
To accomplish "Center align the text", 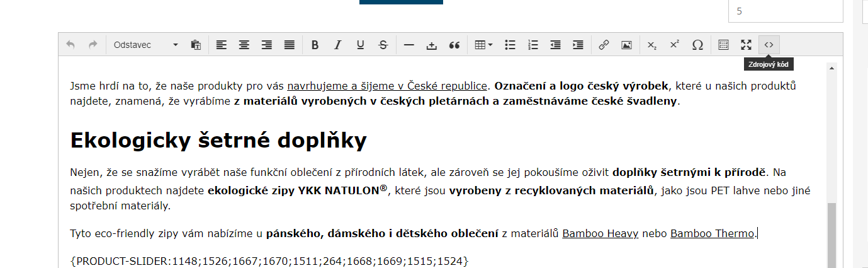I will 244,45.
